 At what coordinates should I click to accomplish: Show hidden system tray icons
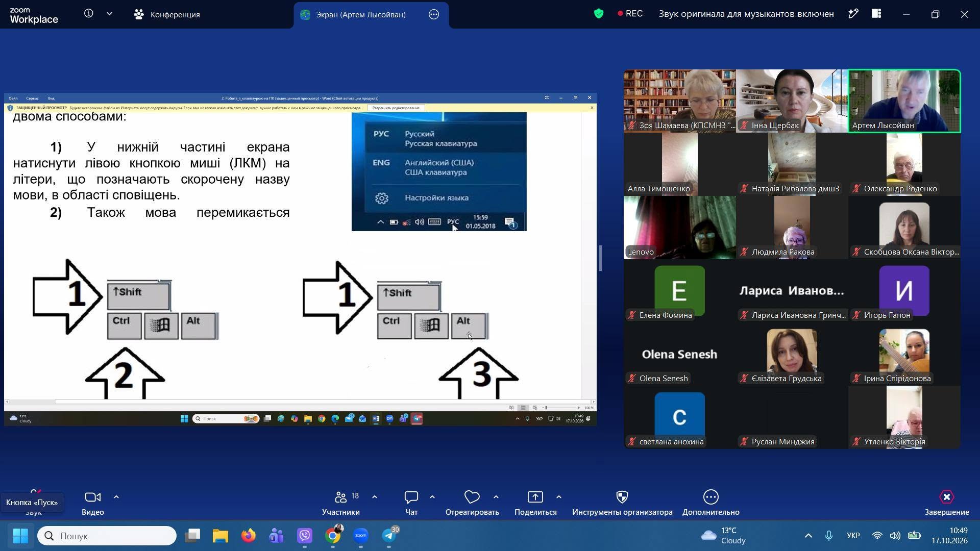[808, 536]
